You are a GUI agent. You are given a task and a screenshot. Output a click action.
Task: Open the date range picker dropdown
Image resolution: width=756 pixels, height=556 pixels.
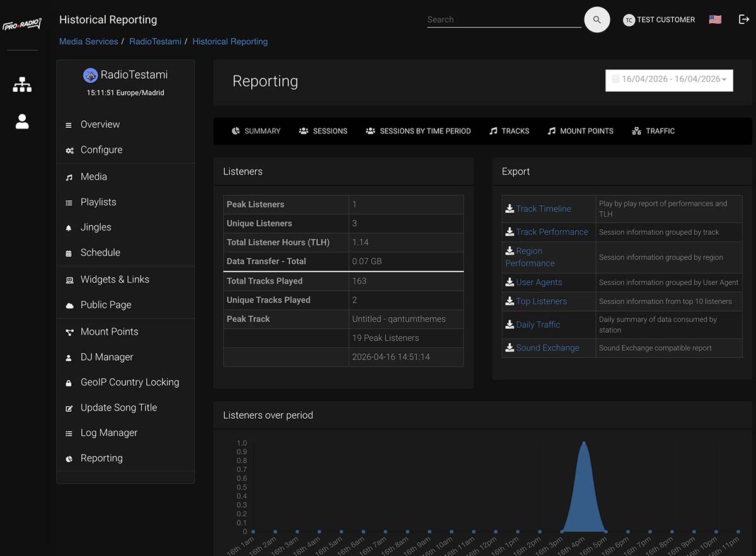[669, 80]
